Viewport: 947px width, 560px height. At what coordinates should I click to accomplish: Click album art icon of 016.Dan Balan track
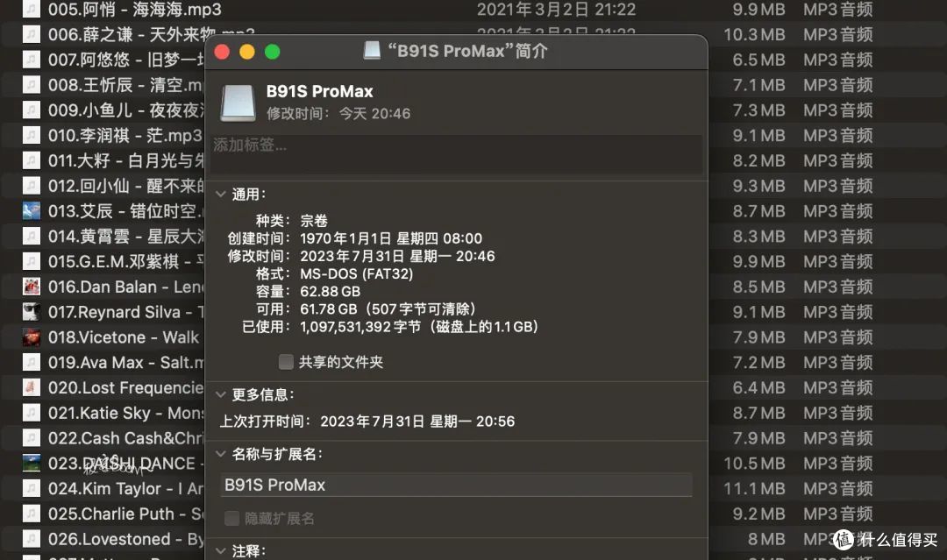pos(32,287)
